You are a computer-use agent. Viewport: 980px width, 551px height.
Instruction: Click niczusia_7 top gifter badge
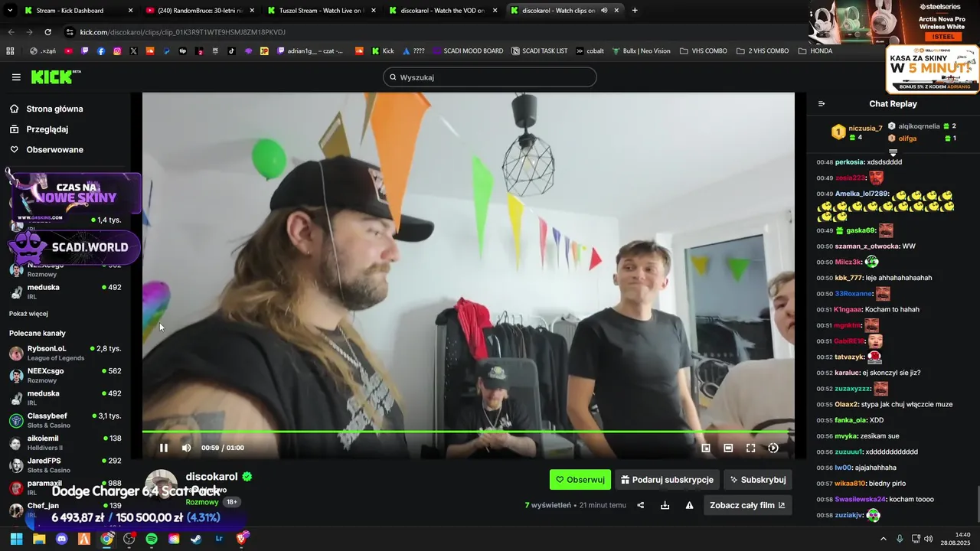(x=857, y=132)
